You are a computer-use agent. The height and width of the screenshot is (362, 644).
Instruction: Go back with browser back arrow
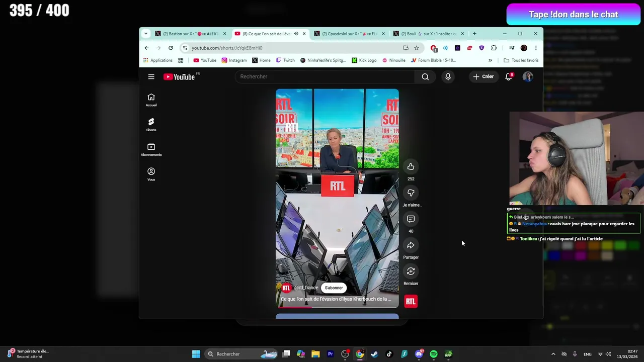146,48
